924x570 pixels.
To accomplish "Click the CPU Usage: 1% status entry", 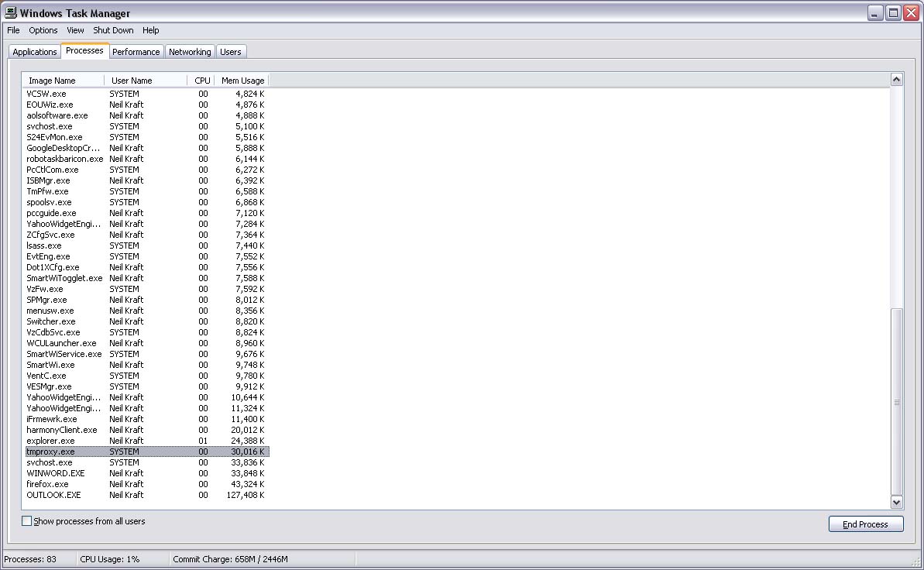I will [110, 559].
